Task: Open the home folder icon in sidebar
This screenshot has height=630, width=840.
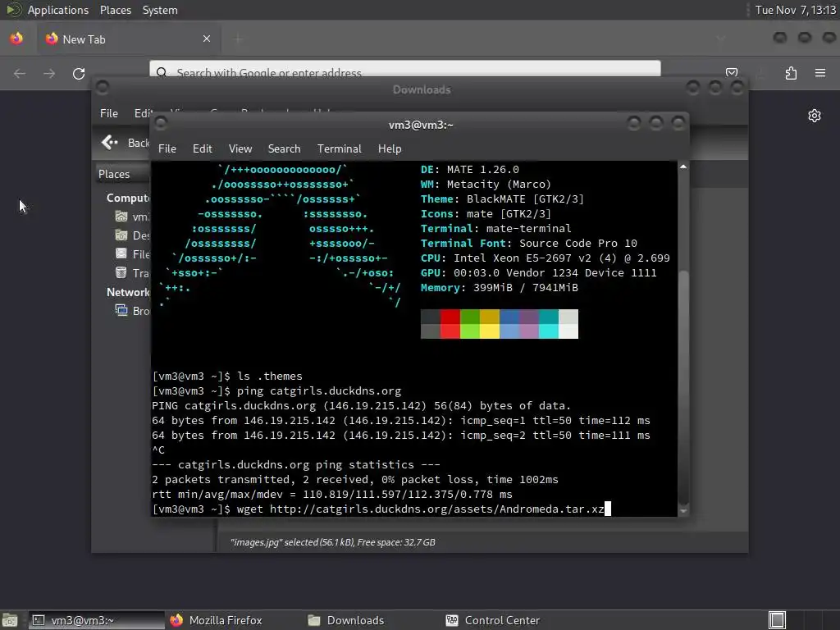Action: [121, 217]
